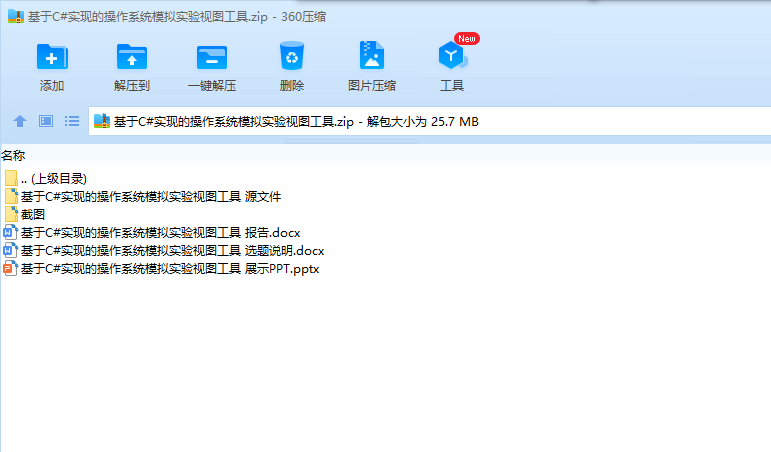
Task: Switch to list view mode
Action: tap(72, 121)
